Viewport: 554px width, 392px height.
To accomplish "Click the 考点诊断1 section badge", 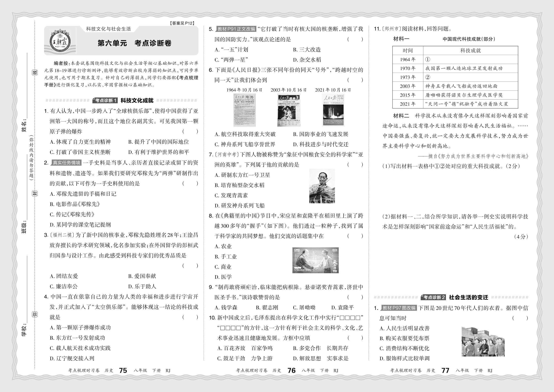I will click(105, 100).
